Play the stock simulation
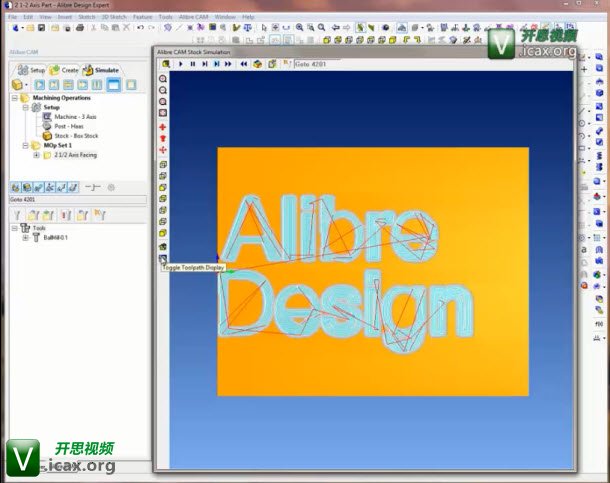Viewport: 610px width, 483px height. pyautogui.click(x=181, y=64)
